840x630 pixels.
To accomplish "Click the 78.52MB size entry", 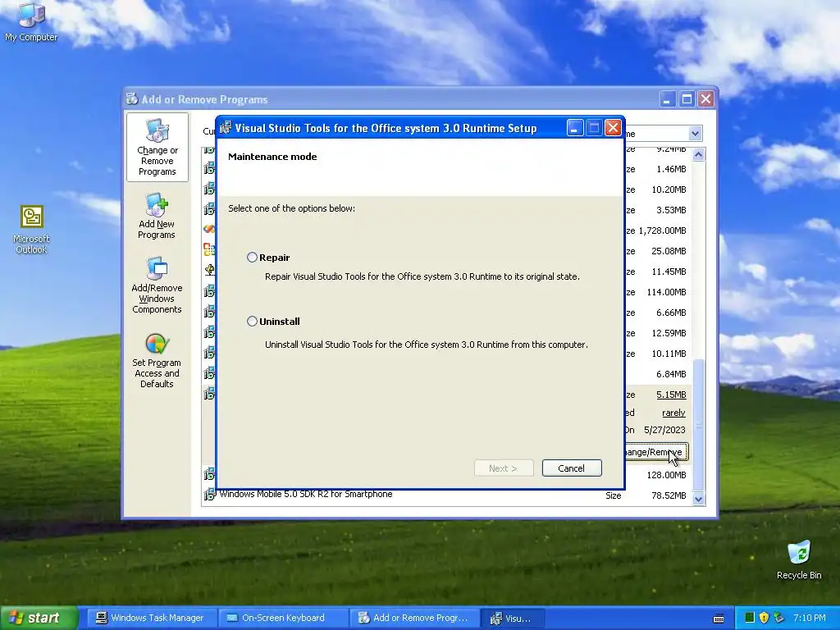I will tap(669, 495).
